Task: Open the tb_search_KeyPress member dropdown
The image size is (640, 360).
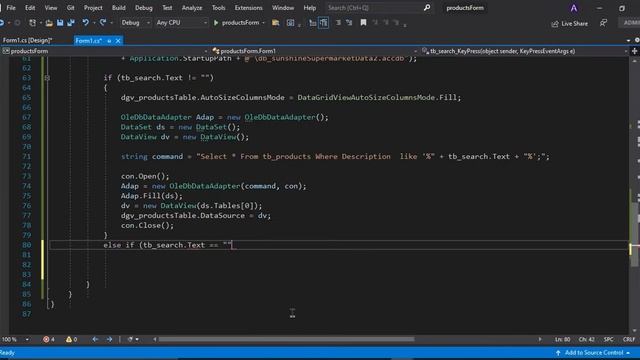Action: (524, 51)
